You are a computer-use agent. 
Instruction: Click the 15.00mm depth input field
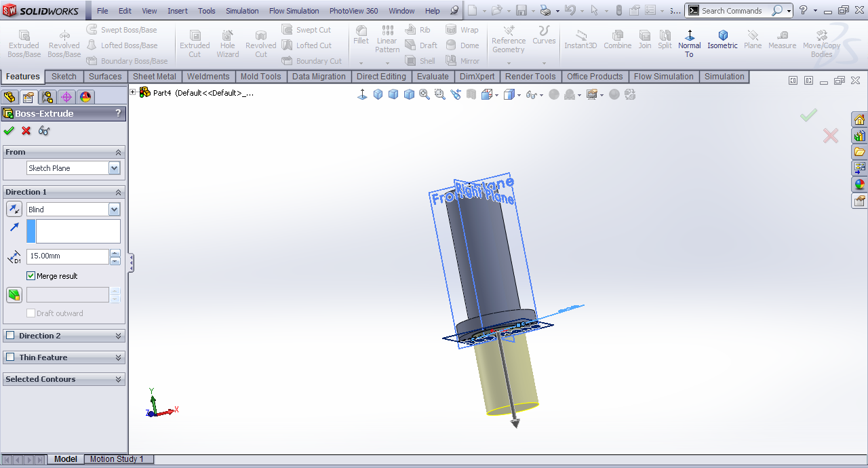click(x=67, y=256)
